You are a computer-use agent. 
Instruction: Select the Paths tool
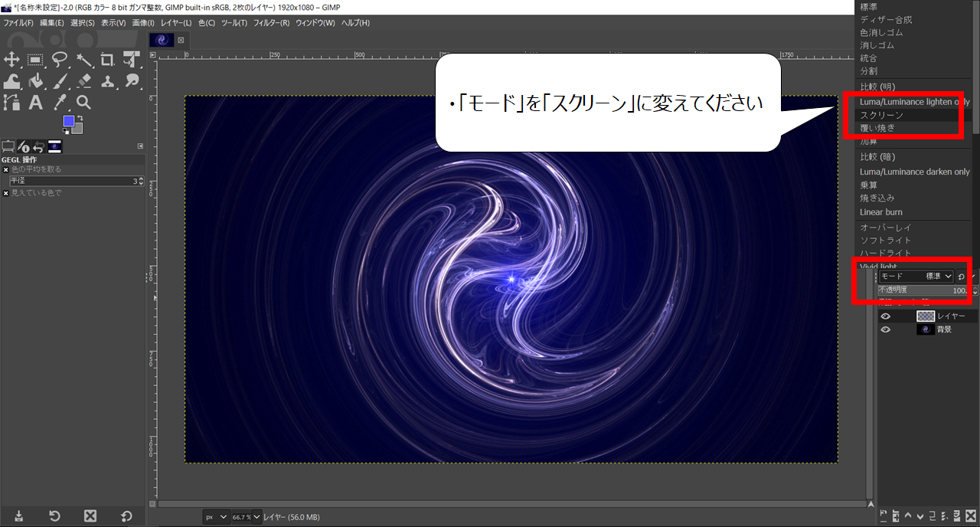11,102
